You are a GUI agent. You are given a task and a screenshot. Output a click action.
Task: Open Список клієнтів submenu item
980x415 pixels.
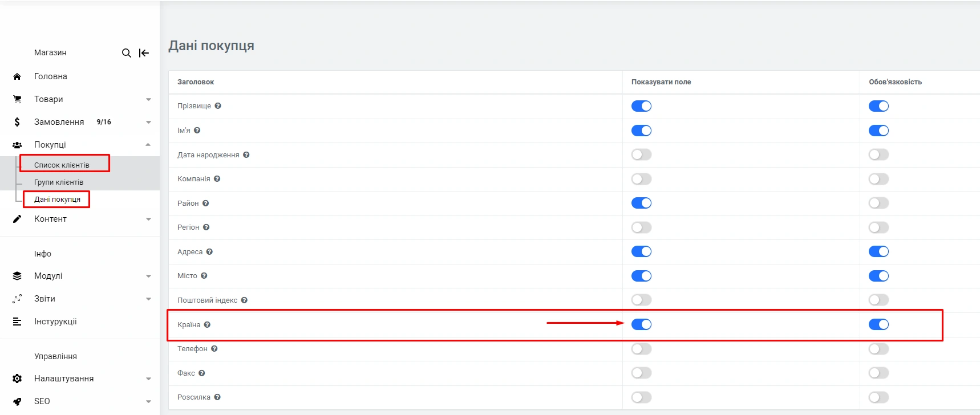pos(62,165)
